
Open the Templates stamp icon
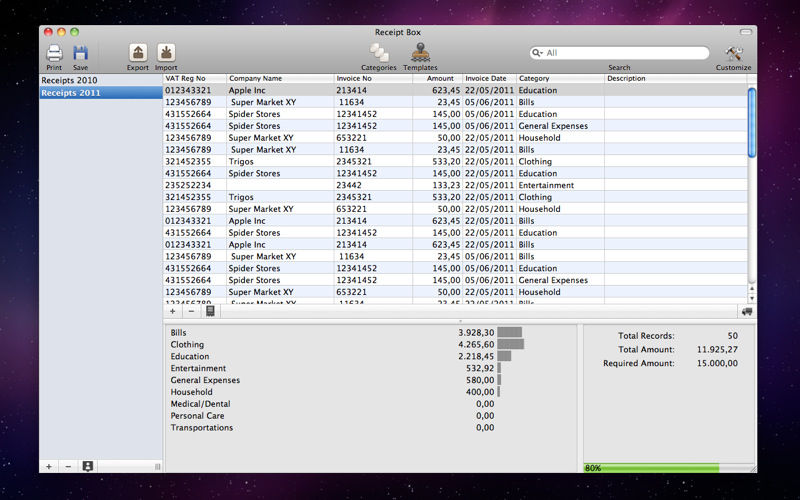point(420,53)
